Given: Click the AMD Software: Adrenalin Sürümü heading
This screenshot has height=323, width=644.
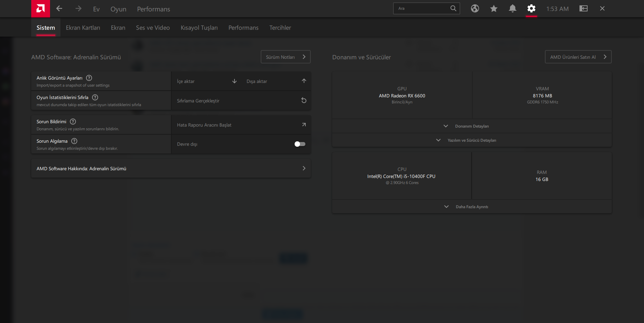Looking at the screenshot, I should pyautogui.click(x=76, y=57).
